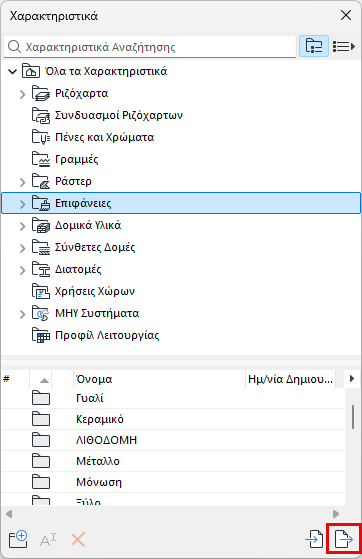Click the Χαρακτηριστικά Αναζήτησης search field
Screen dimensions: 362x559
[x=150, y=47]
